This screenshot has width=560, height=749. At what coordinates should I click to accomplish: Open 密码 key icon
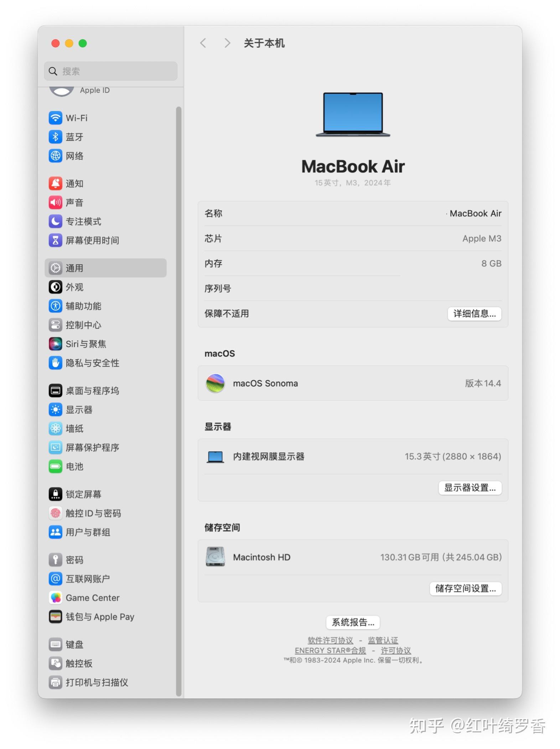55,560
